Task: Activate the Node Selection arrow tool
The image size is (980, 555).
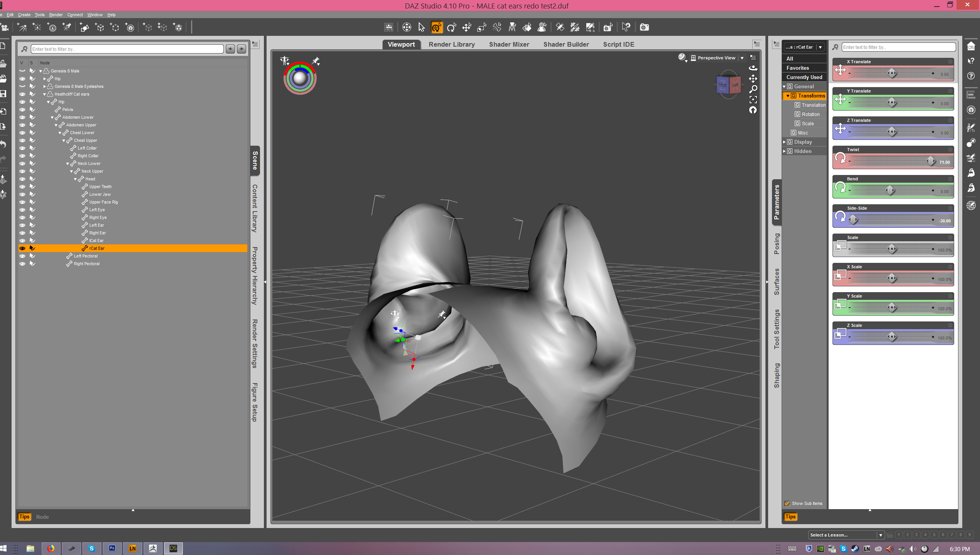Action: pos(421,27)
